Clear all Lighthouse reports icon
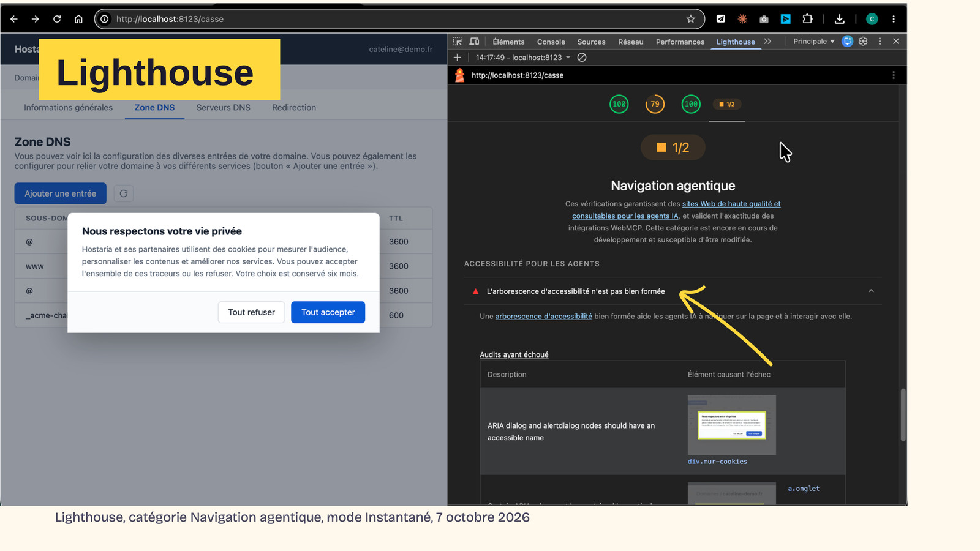Image resolution: width=980 pixels, height=551 pixels. 582,58
